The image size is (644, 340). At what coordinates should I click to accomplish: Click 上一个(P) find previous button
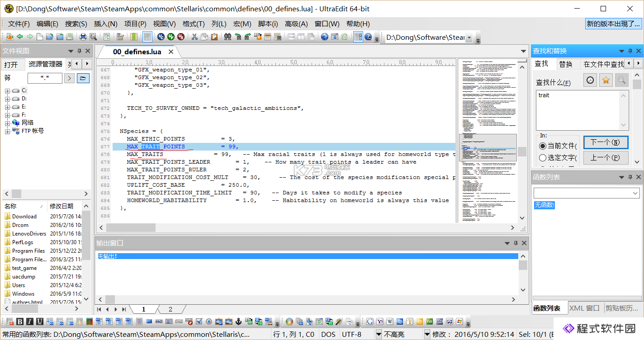[606, 158]
